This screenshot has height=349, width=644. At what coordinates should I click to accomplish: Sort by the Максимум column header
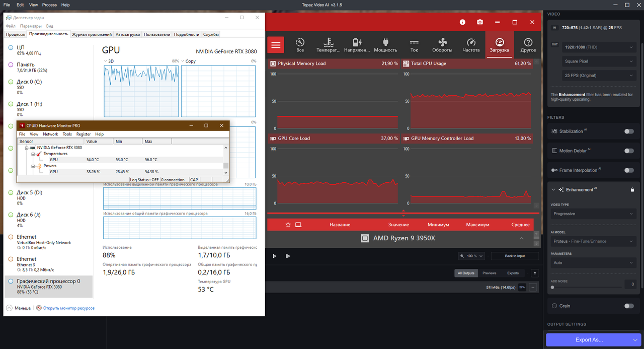[x=478, y=225]
